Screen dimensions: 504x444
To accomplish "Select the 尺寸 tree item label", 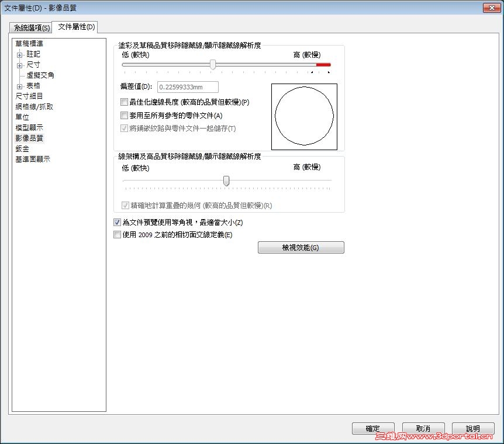I will click(x=33, y=65).
